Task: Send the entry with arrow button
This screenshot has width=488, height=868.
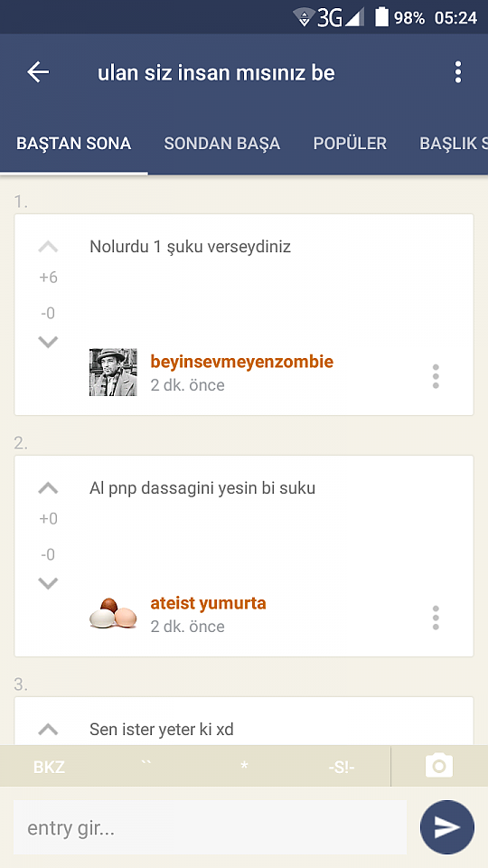Action: 447,827
